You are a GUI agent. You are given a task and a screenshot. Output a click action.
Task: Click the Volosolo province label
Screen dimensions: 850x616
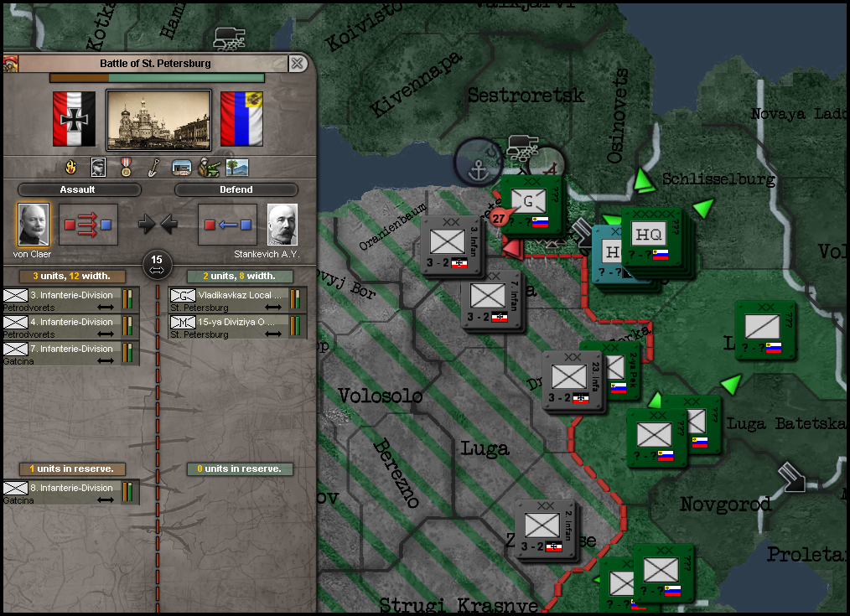pyautogui.click(x=380, y=396)
